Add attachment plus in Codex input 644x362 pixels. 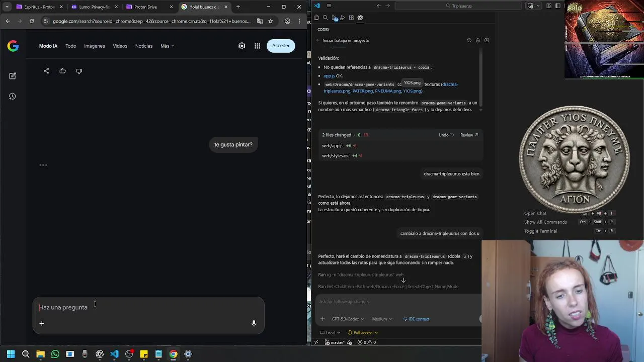323,319
